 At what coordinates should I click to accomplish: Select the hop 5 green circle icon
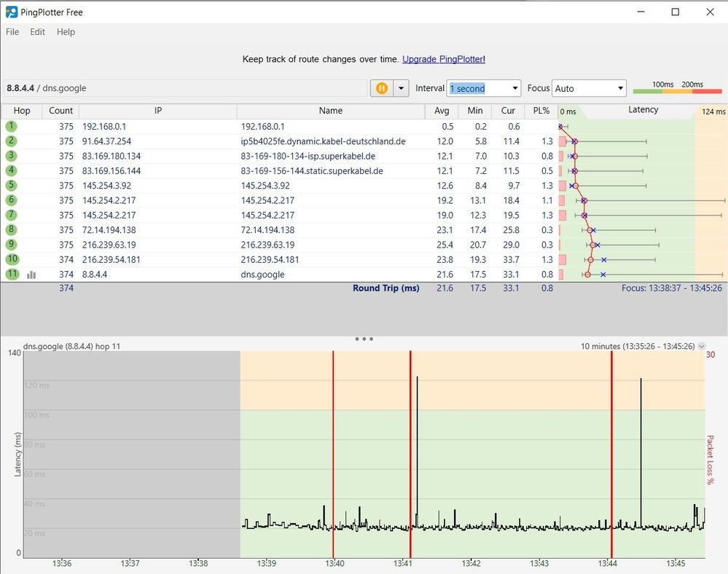(12, 185)
